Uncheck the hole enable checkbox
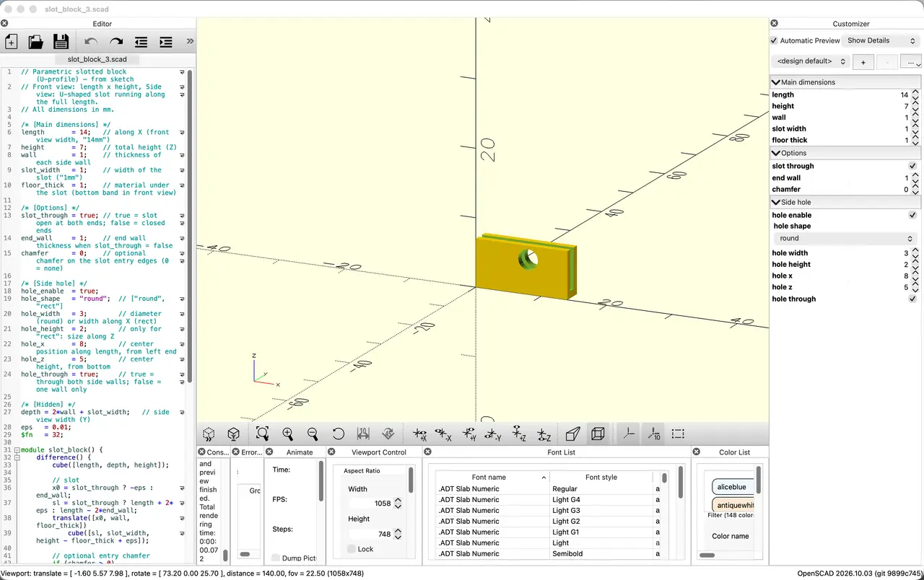924x580 pixels. 912,215
